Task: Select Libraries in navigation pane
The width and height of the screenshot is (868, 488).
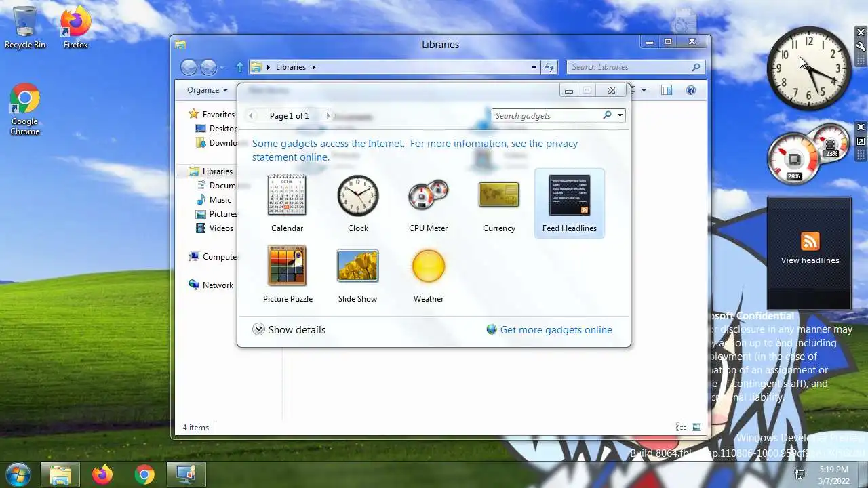Action: click(211, 171)
